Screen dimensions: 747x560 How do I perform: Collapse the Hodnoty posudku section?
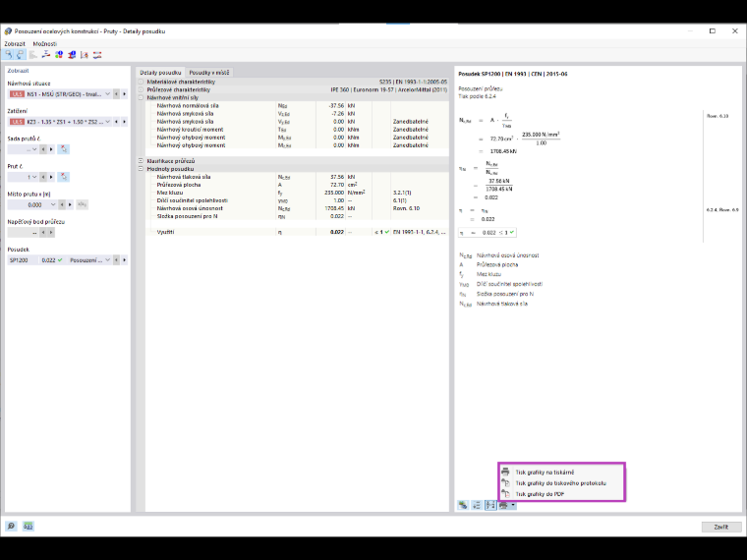click(x=141, y=169)
